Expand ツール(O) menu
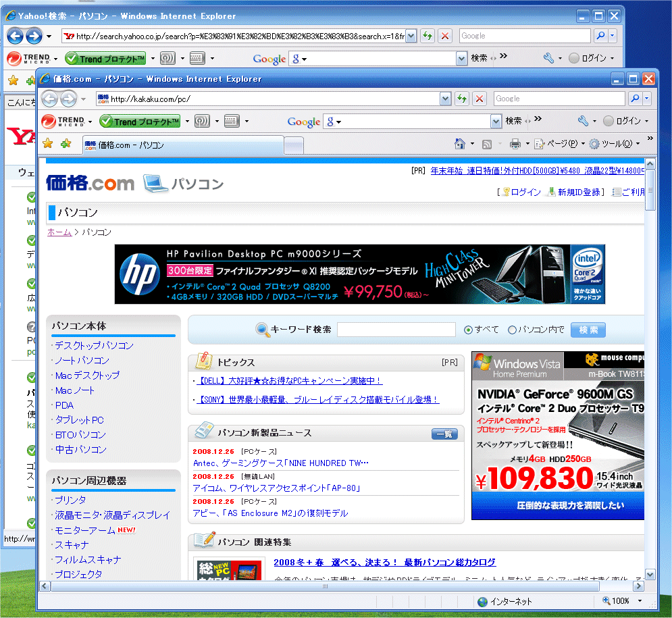 615,144
